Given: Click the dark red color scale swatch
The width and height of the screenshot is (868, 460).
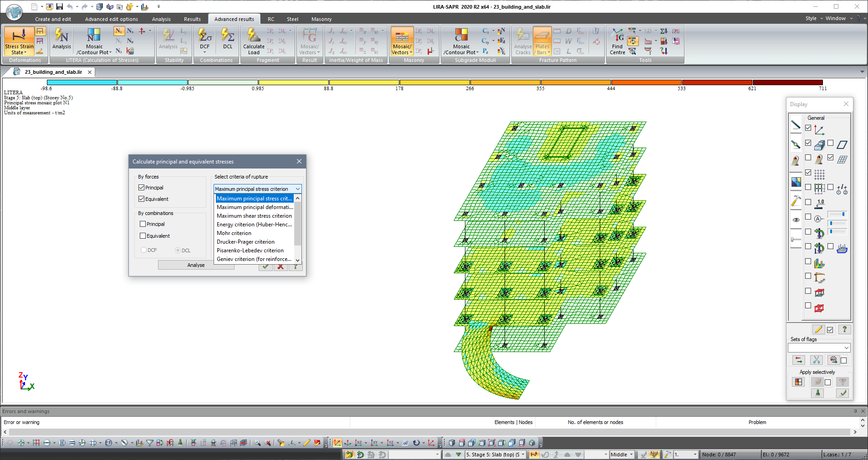Looking at the screenshot, I should click(x=787, y=82).
